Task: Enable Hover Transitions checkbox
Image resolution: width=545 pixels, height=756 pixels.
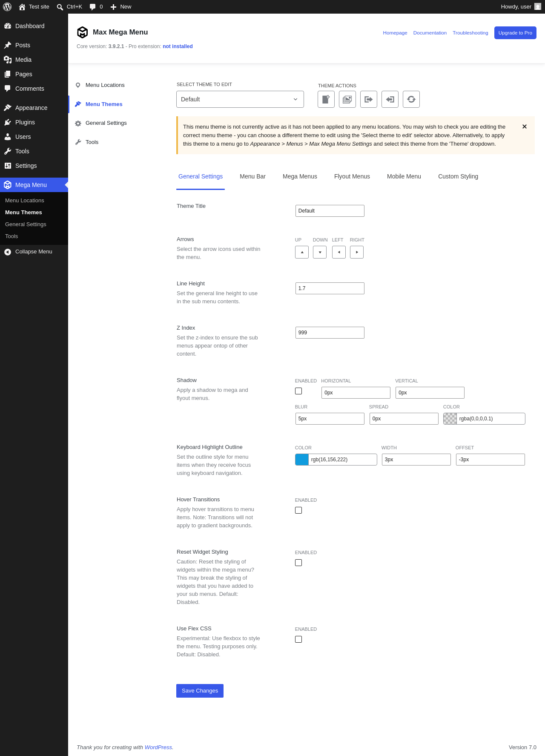Action: point(298,510)
